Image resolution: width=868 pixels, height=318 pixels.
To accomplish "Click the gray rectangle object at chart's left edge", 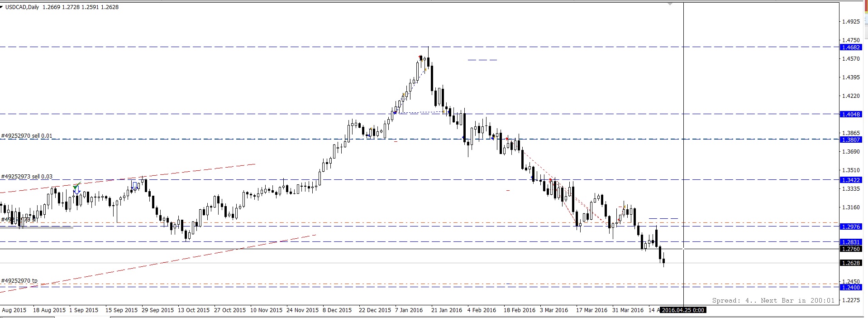I will pos(36,227).
